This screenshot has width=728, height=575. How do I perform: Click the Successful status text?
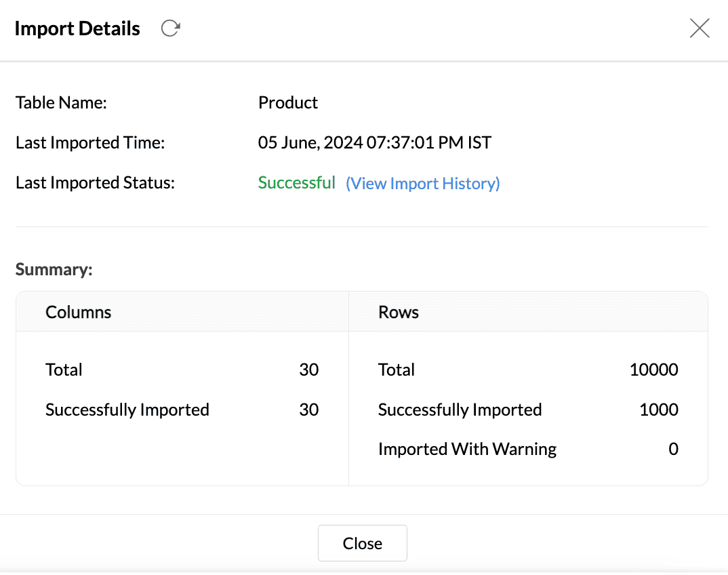(297, 183)
